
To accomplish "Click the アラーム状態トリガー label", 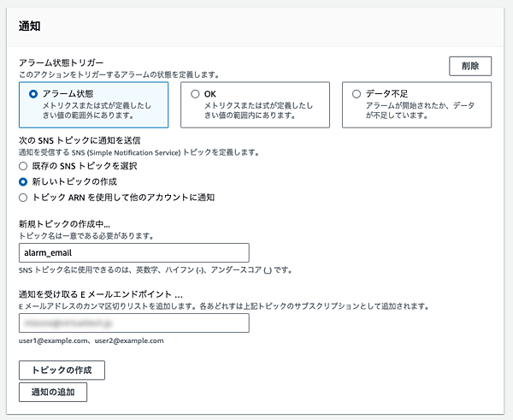I will (x=62, y=63).
